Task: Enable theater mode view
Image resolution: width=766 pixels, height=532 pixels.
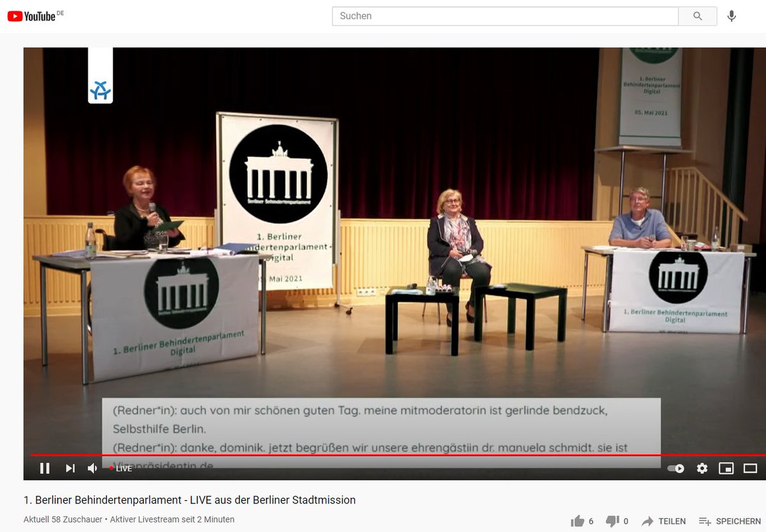Action: [751, 468]
